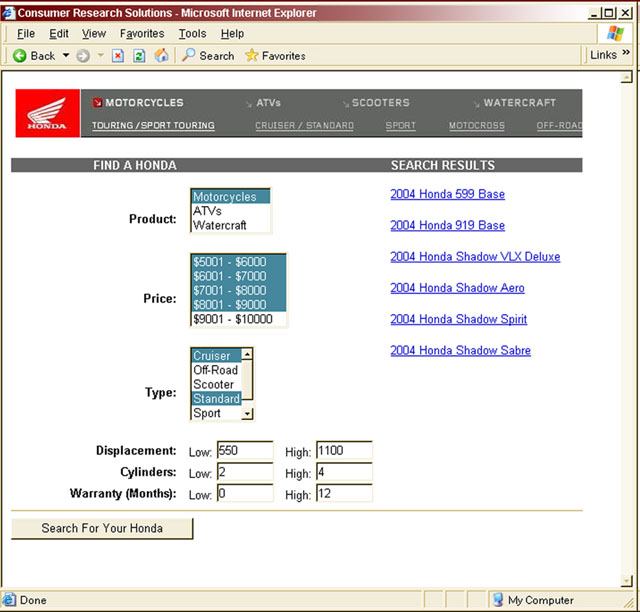
Task: Open the 2004 Honda Shadow Spirit result
Action: (458, 319)
